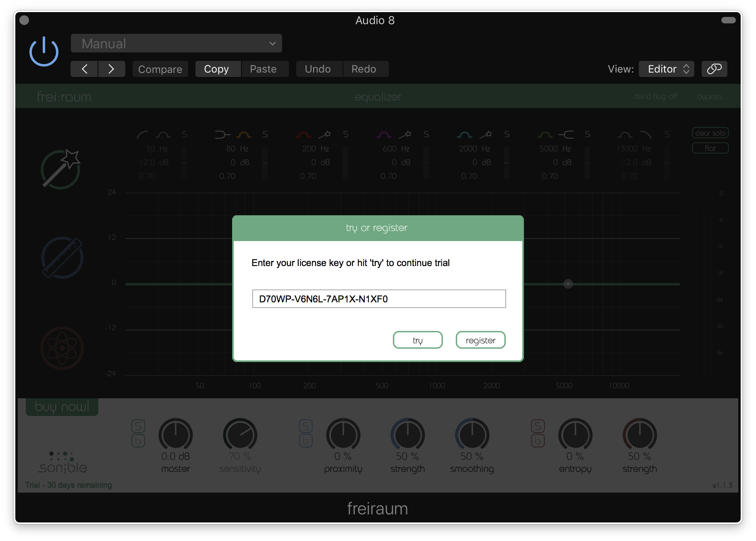Click the master gain knob
Screen dimensions: 756x541
[176, 435]
